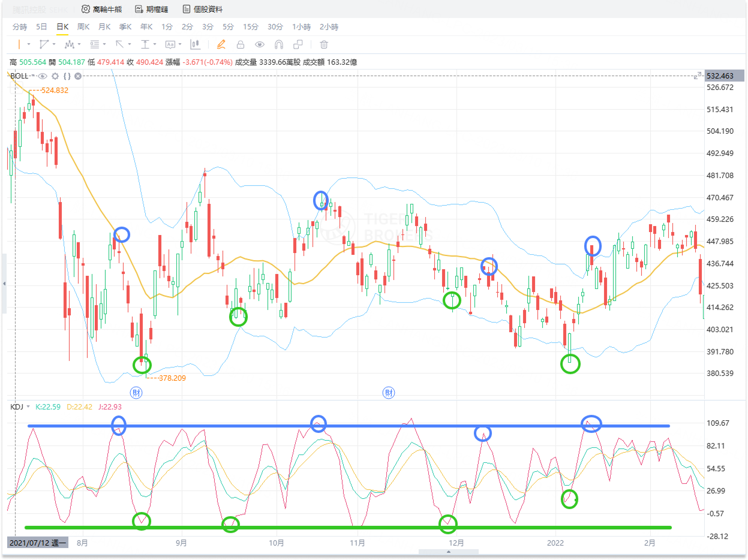748x560 pixels.
Task: Click the J:22.93 KDJ value
Action: [x=109, y=407]
